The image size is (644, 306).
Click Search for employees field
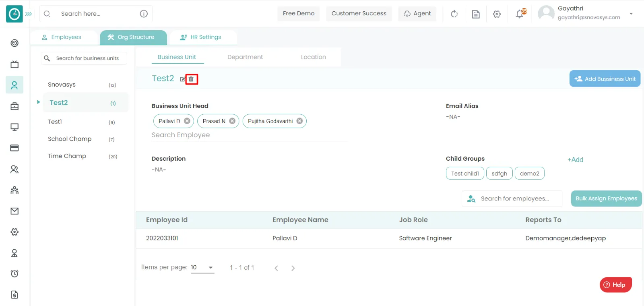pyautogui.click(x=512, y=198)
